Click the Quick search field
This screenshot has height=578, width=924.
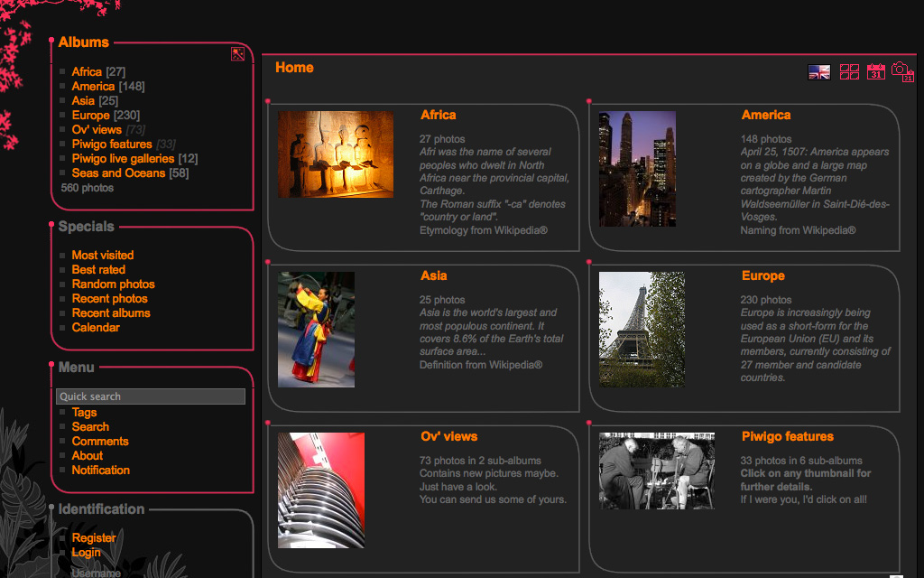(151, 396)
